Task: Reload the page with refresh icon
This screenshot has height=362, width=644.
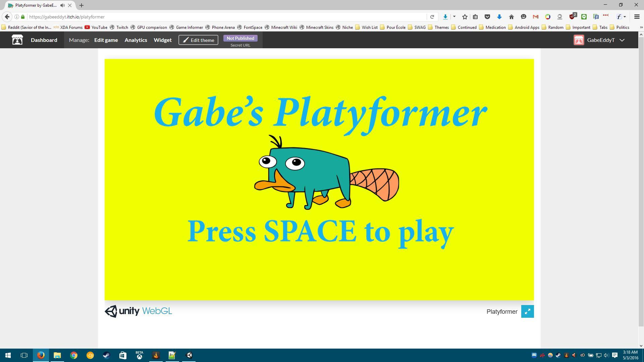Action: point(432,17)
